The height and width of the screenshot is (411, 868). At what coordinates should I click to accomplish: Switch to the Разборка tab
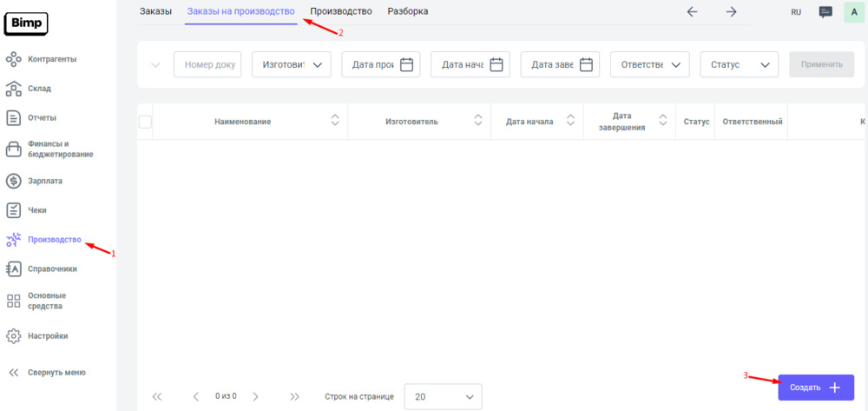[x=407, y=11]
